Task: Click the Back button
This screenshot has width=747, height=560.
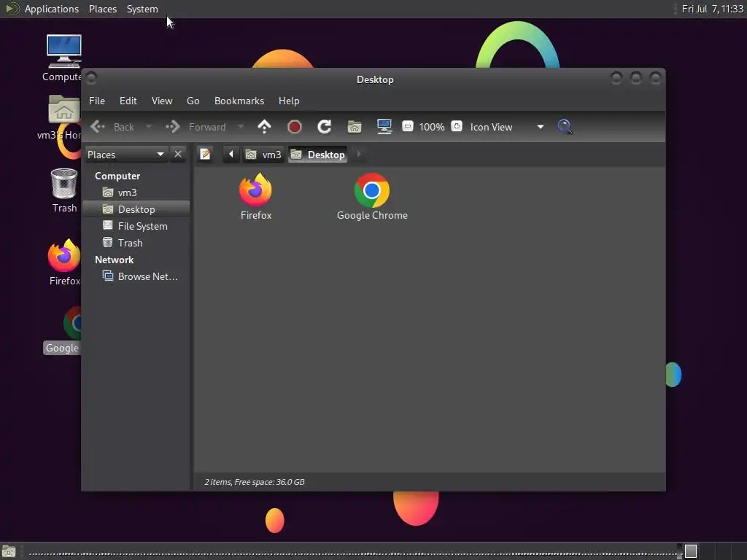Action: pyautogui.click(x=112, y=127)
